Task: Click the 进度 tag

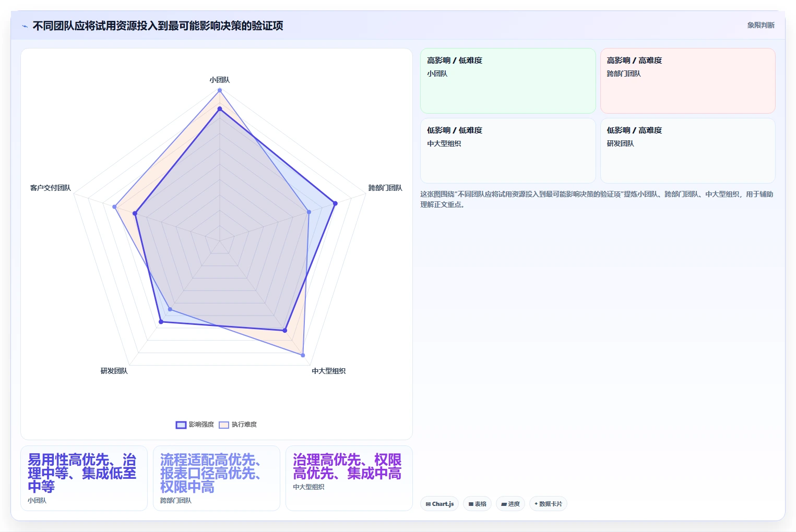Action: point(510,504)
